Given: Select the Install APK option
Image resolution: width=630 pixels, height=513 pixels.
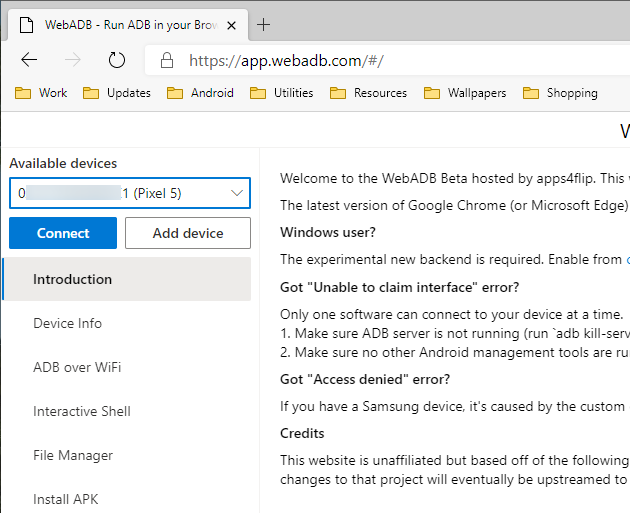Looking at the screenshot, I should (x=67, y=499).
